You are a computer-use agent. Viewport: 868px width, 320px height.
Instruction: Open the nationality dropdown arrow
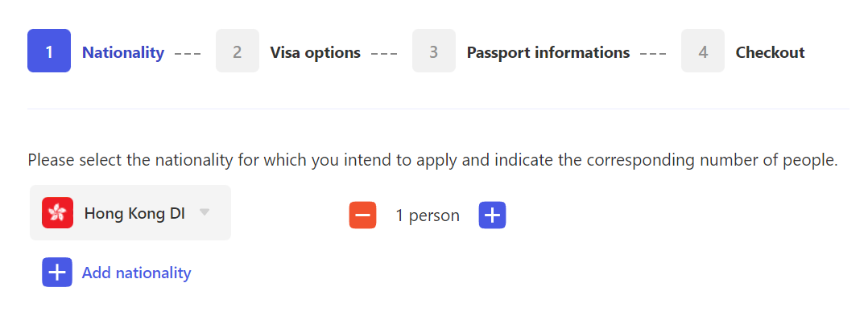[205, 212]
